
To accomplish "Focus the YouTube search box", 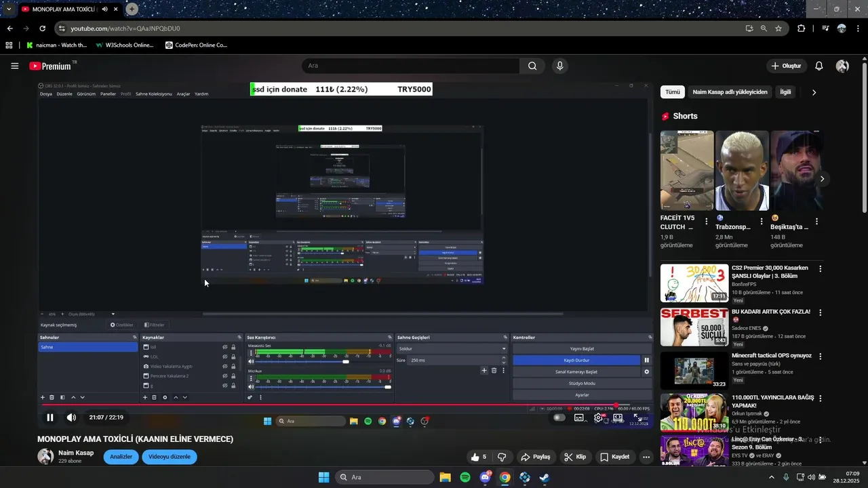I will coord(410,66).
